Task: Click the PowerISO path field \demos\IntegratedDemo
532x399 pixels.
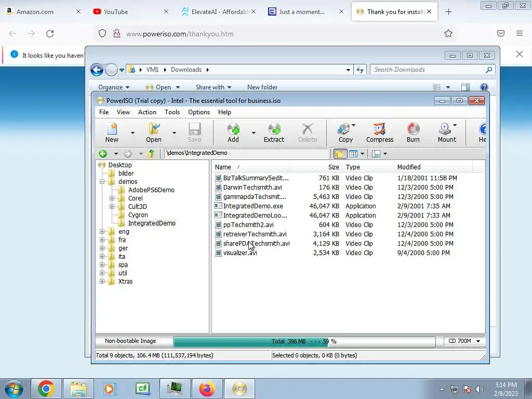Action: pos(247,153)
